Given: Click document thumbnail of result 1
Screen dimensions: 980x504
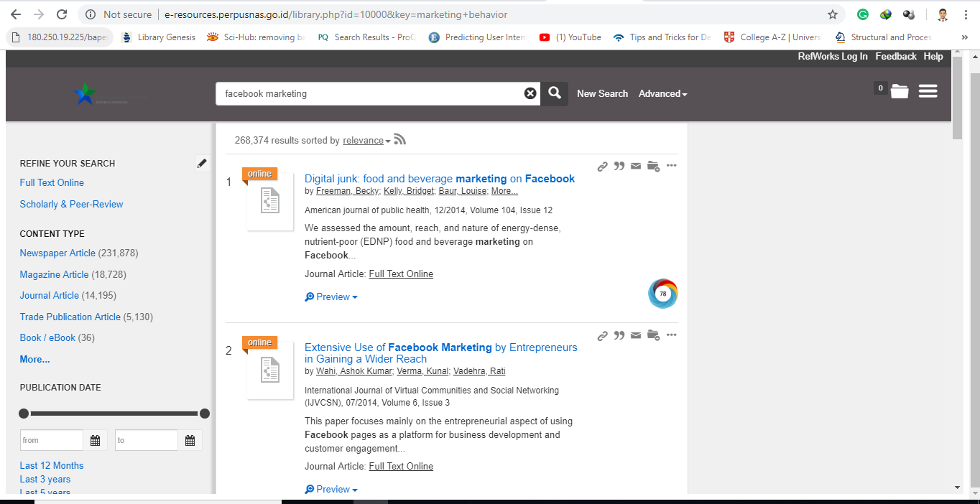Looking at the screenshot, I should 270,202.
